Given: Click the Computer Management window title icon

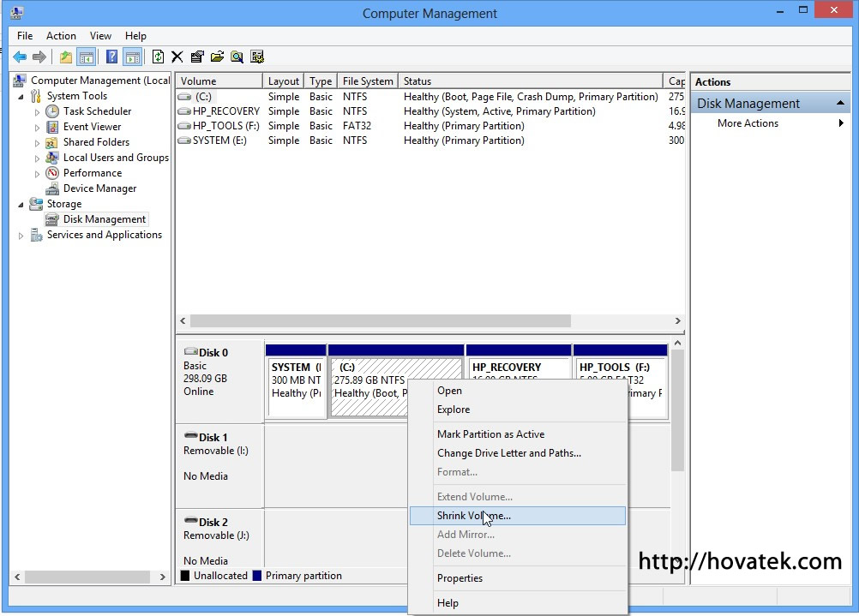Looking at the screenshot, I should click(17, 13).
